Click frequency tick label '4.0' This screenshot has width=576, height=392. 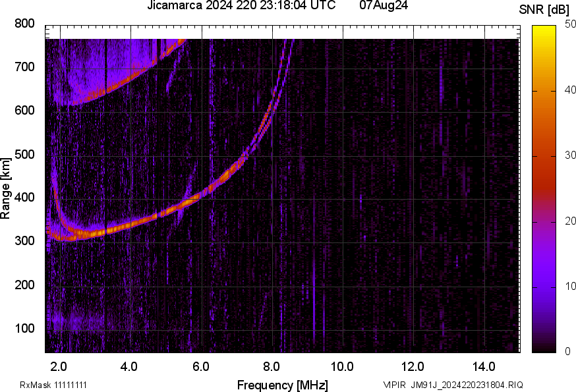[x=129, y=367]
